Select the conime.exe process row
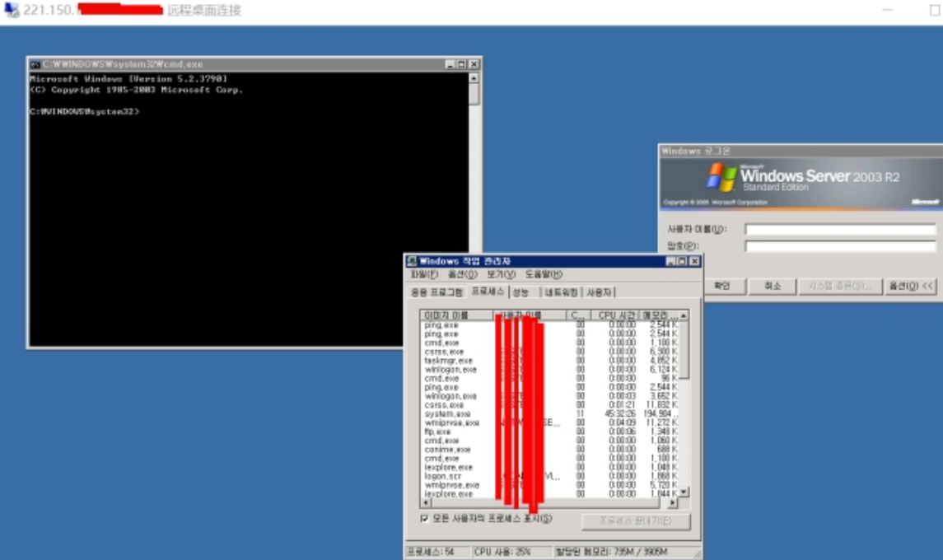 click(549, 450)
